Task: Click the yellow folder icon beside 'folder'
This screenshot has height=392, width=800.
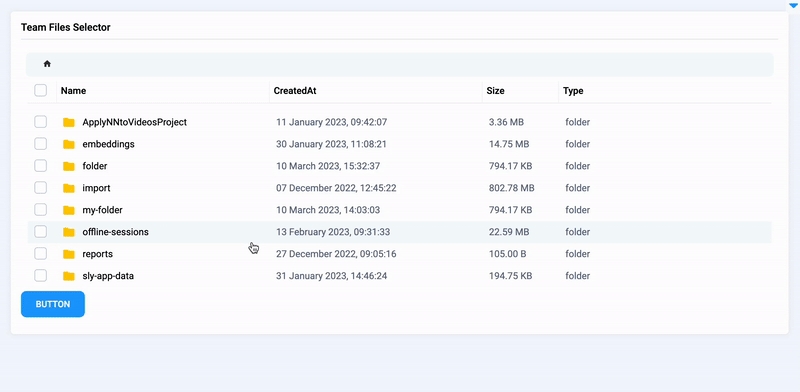Action: point(69,166)
